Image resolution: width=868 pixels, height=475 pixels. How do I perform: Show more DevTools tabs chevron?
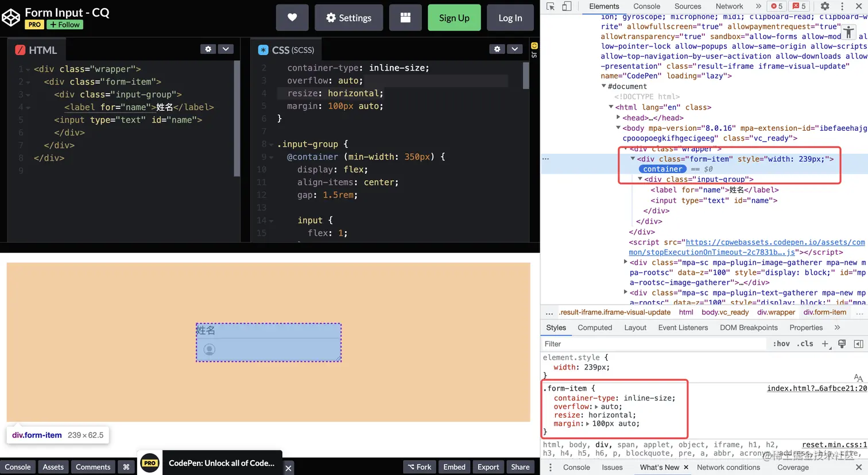click(758, 6)
